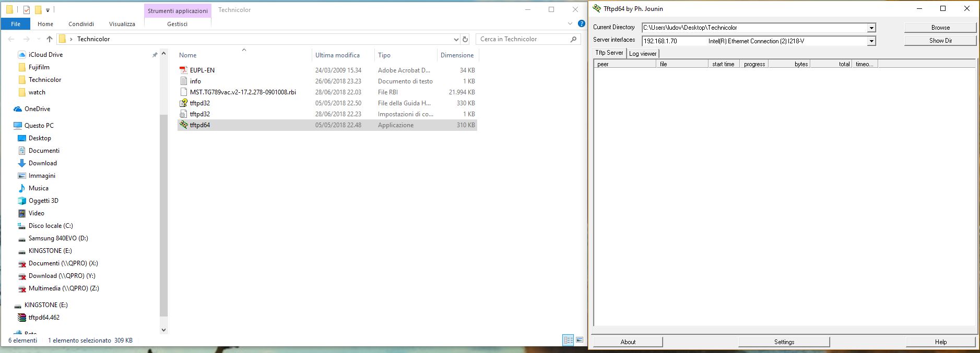
Task: Switch to details view layout icon
Action: (x=568, y=340)
